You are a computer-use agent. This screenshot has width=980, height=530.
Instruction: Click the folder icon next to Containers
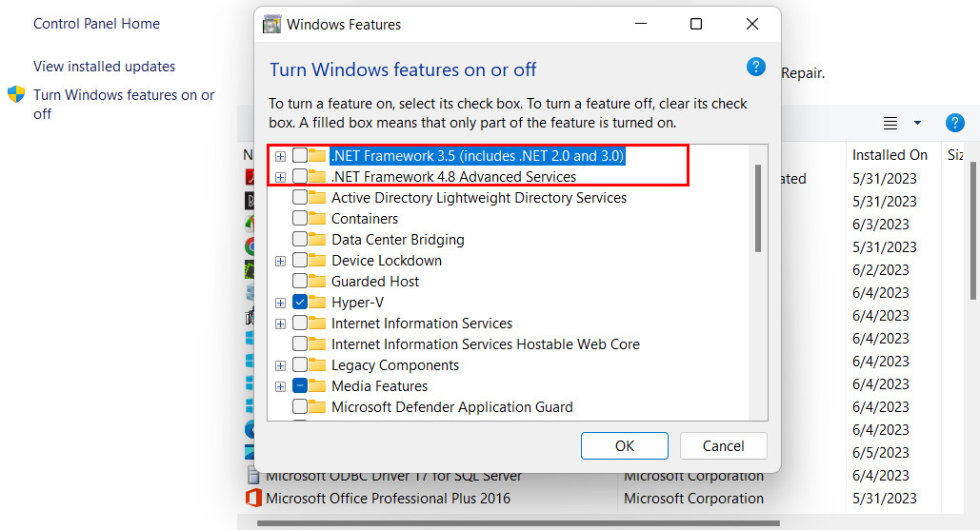317,219
